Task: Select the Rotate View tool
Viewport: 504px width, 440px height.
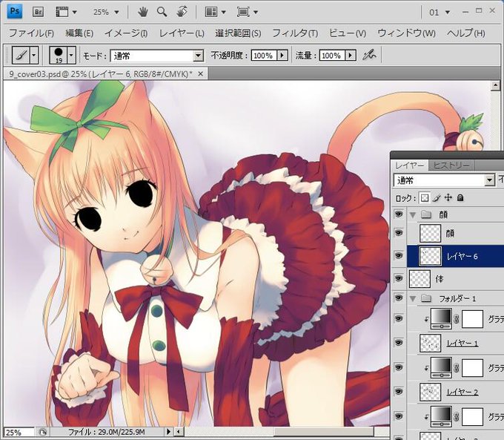Action: [182, 12]
